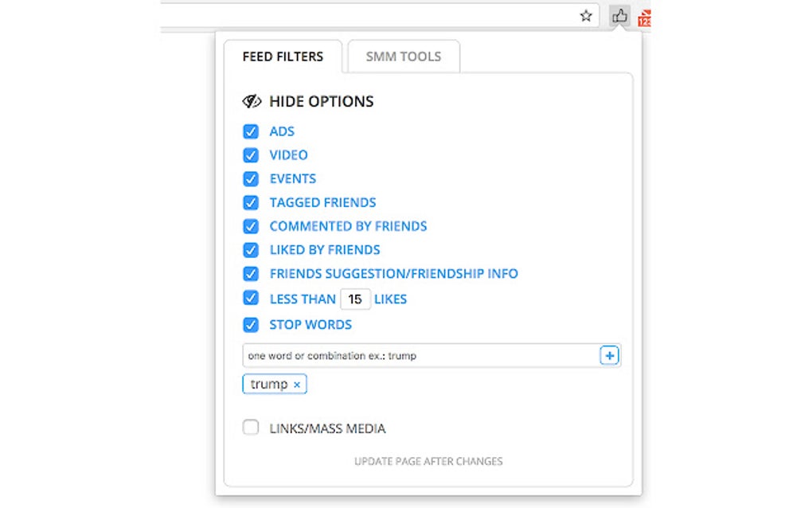Click the stop word entry field
The image size is (812, 508).
(398, 355)
